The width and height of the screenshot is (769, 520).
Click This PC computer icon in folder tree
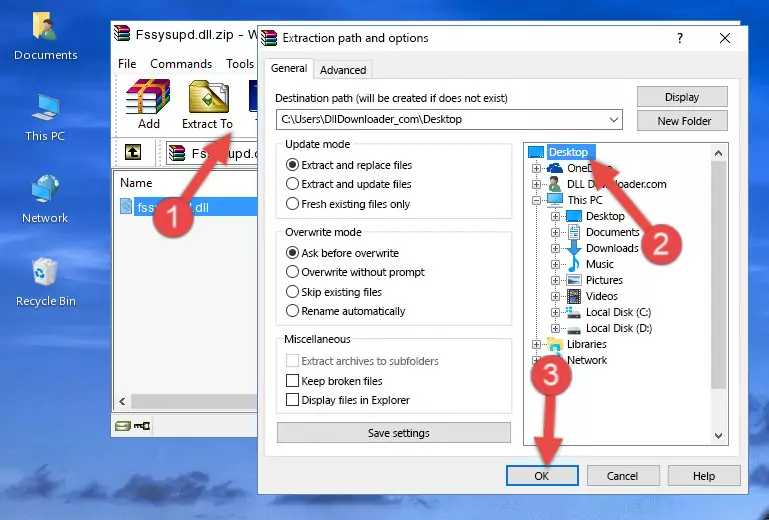click(x=555, y=200)
